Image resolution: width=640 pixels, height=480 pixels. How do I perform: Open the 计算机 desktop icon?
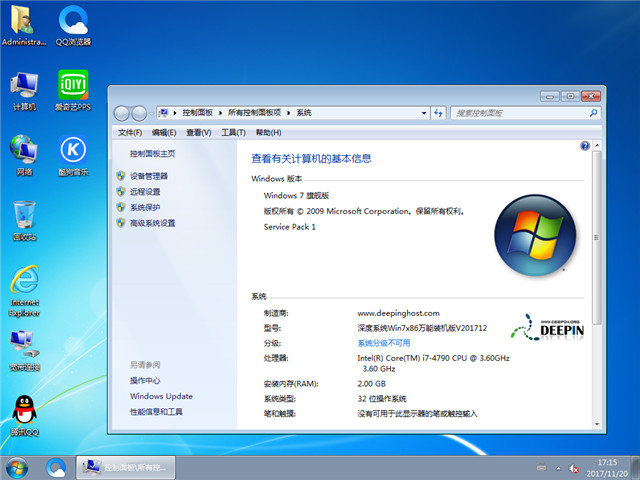click(x=24, y=91)
